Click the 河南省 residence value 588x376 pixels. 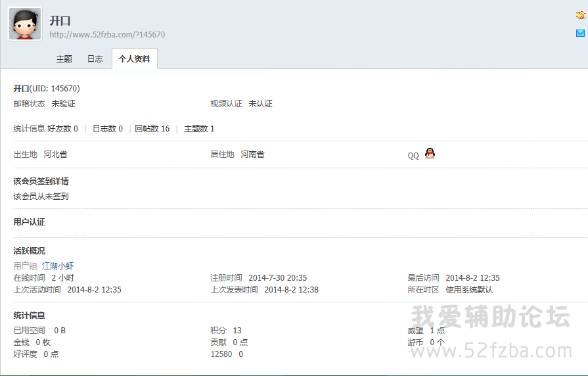click(252, 154)
